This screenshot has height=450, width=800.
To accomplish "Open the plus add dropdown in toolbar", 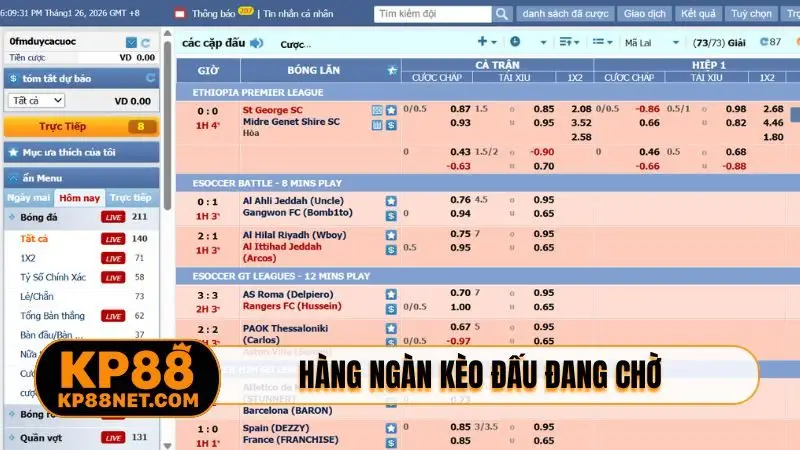I will tap(487, 42).
